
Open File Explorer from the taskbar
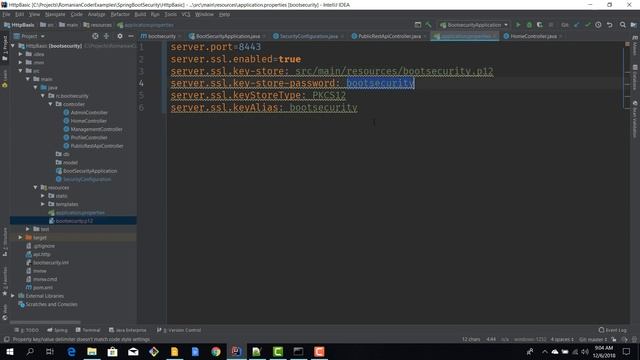(x=92, y=351)
